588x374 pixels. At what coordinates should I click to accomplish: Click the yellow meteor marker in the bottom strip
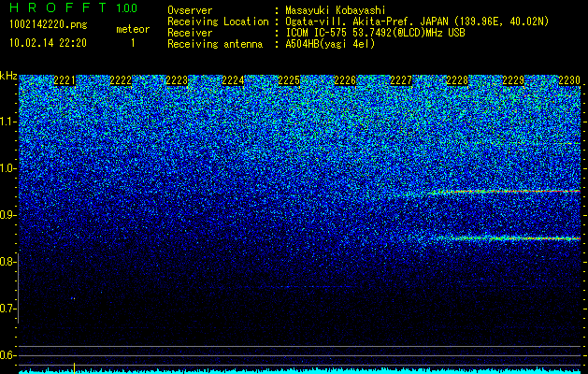click(x=74, y=368)
